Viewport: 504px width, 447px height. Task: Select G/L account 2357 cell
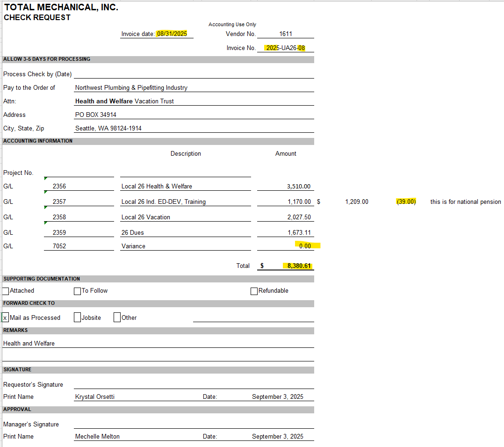[79, 202]
